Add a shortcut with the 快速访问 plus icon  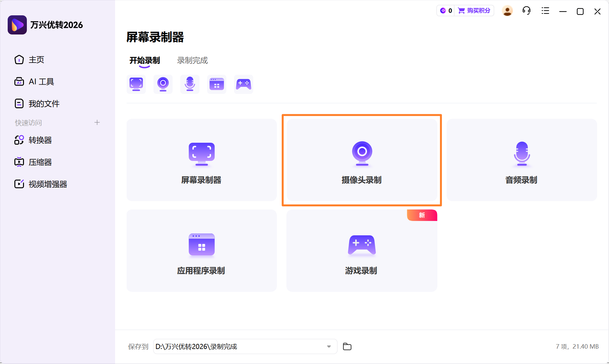click(97, 122)
